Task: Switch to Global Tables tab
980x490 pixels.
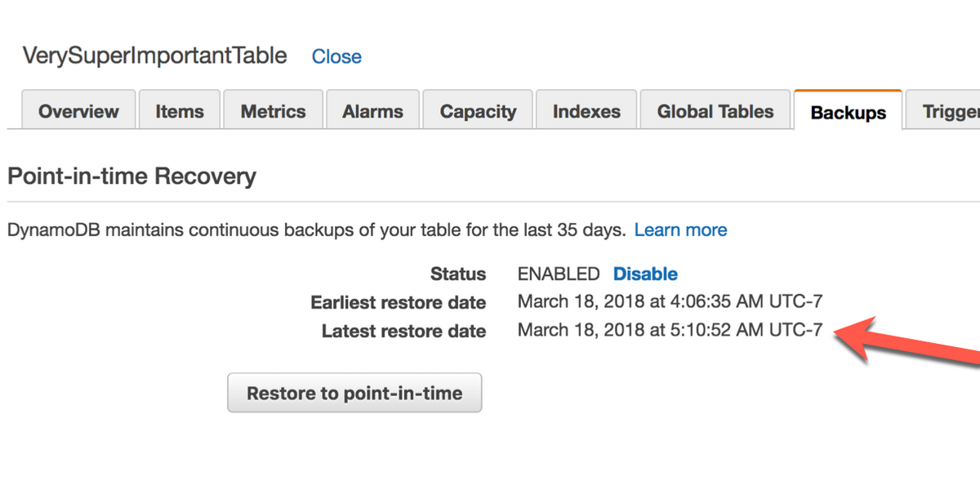Action: click(715, 112)
